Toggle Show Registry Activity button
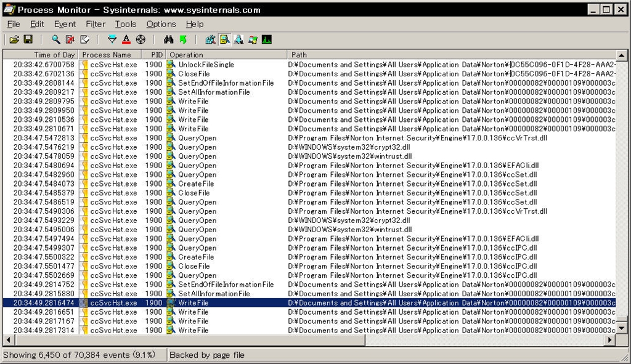This screenshot has height=364, width=631. pos(211,39)
